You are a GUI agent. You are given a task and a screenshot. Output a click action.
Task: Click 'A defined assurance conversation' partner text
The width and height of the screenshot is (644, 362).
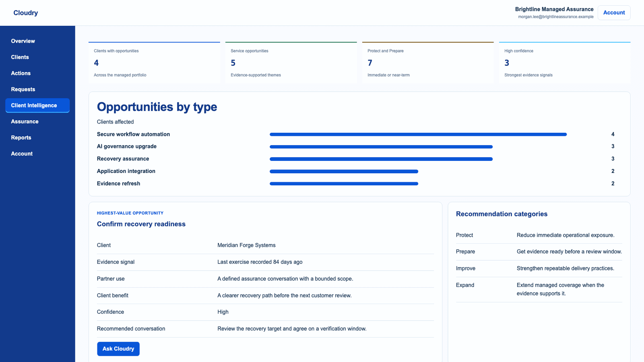tap(285, 279)
